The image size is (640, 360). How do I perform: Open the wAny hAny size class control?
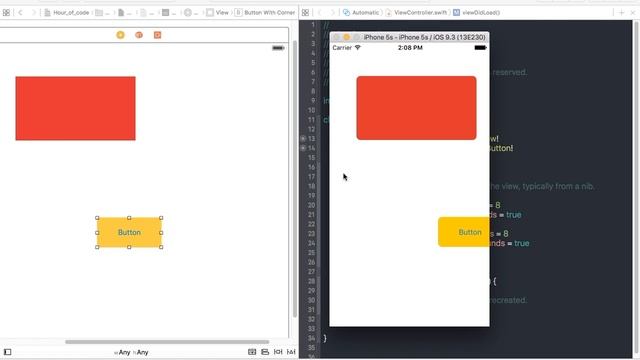click(x=131, y=352)
